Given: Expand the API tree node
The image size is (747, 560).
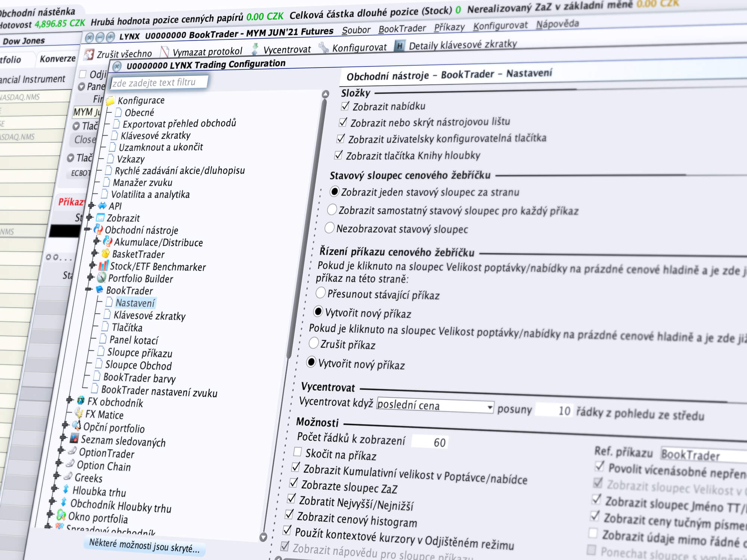Looking at the screenshot, I should click(91, 205).
